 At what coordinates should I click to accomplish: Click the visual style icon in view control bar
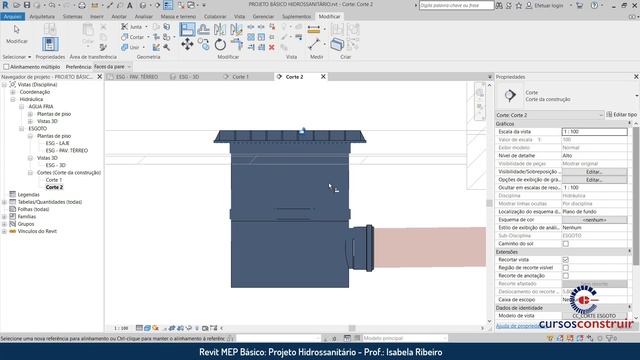pos(147,328)
